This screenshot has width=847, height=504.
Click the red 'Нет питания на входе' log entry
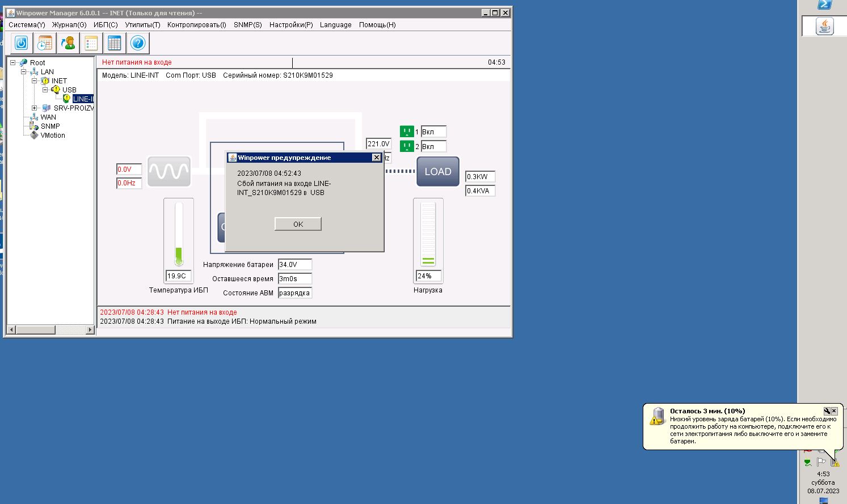pos(168,312)
